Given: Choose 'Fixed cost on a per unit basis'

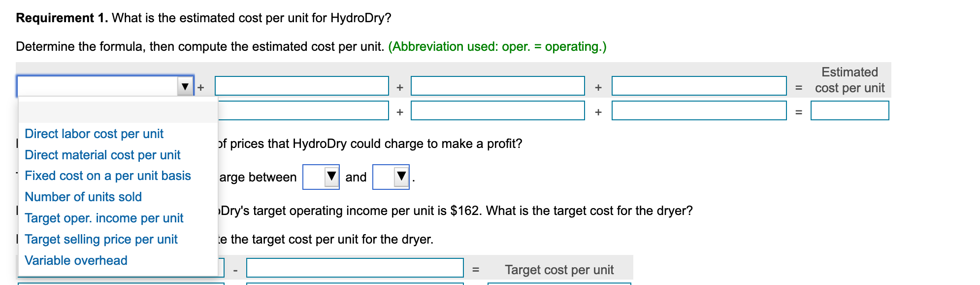Looking at the screenshot, I should [x=108, y=176].
